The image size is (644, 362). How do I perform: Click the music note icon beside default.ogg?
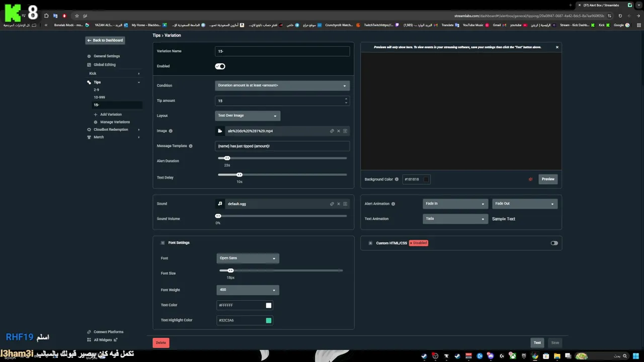[x=220, y=204]
